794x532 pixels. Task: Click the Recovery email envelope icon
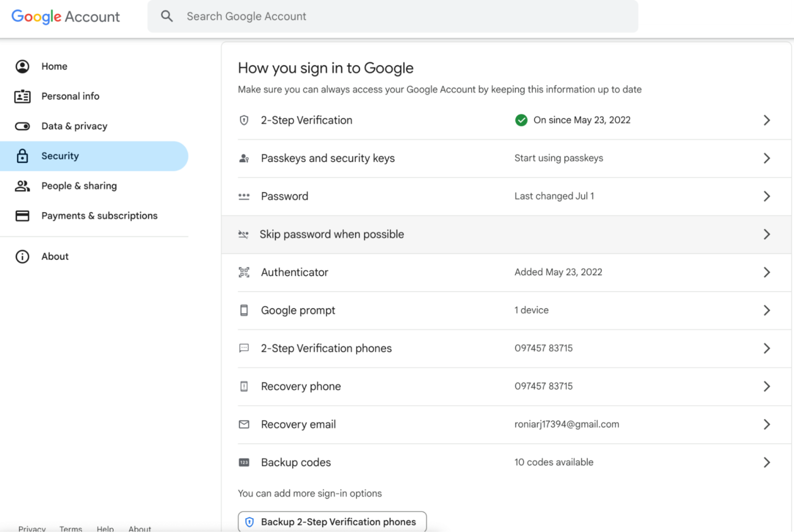pos(244,424)
